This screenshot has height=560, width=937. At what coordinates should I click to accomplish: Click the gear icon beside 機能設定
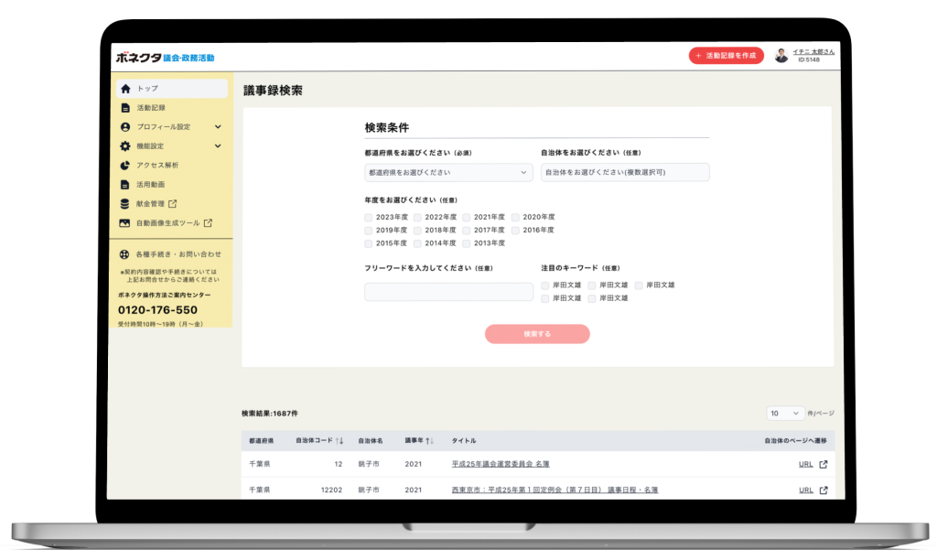pyautogui.click(x=124, y=145)
